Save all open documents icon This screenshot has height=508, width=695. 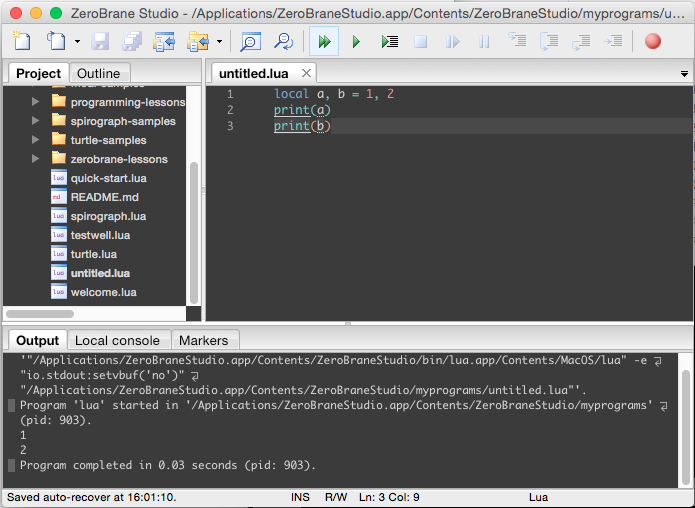[x=132, y=41]
